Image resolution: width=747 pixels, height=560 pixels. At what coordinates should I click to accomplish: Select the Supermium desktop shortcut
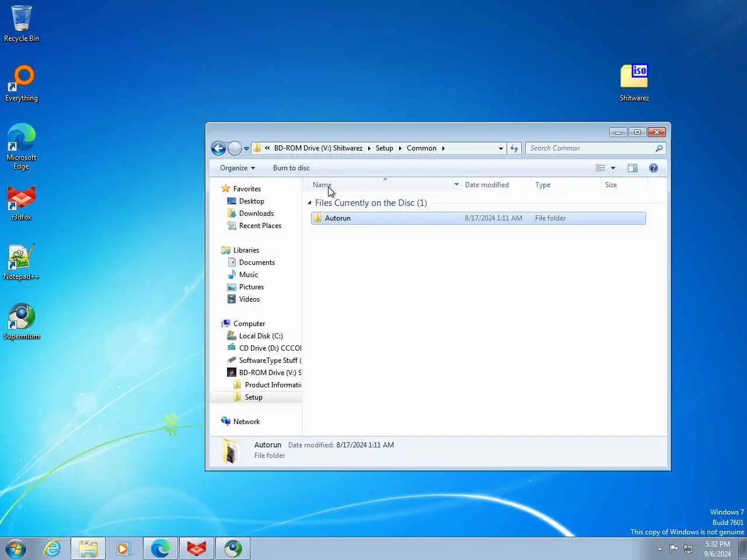pyautogui.click(x=22, y=321)
